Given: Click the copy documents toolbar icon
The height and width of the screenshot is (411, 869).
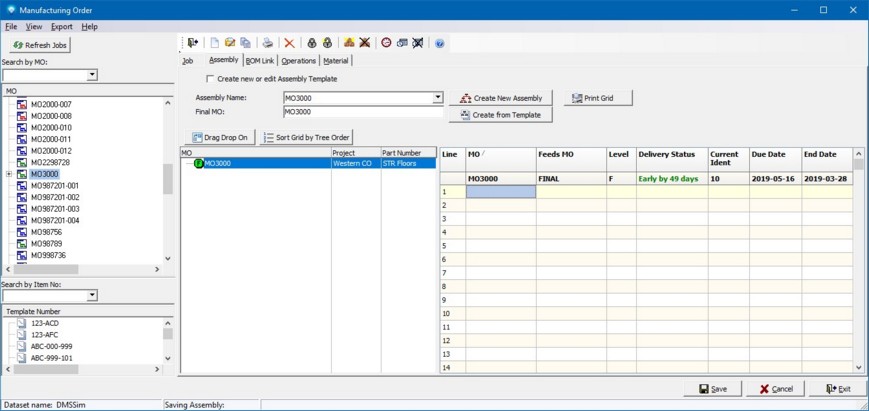Looking at the screenshot, I should pos(246,43).
